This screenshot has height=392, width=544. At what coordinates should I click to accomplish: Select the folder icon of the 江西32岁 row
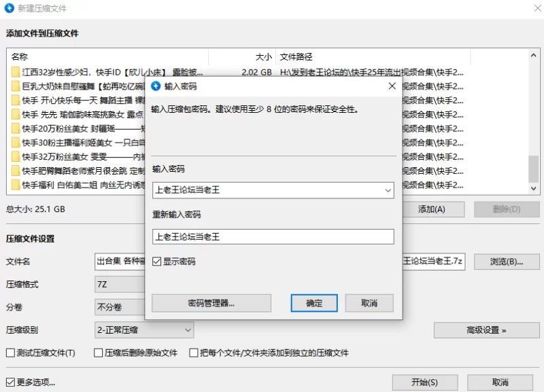(15, 72)
